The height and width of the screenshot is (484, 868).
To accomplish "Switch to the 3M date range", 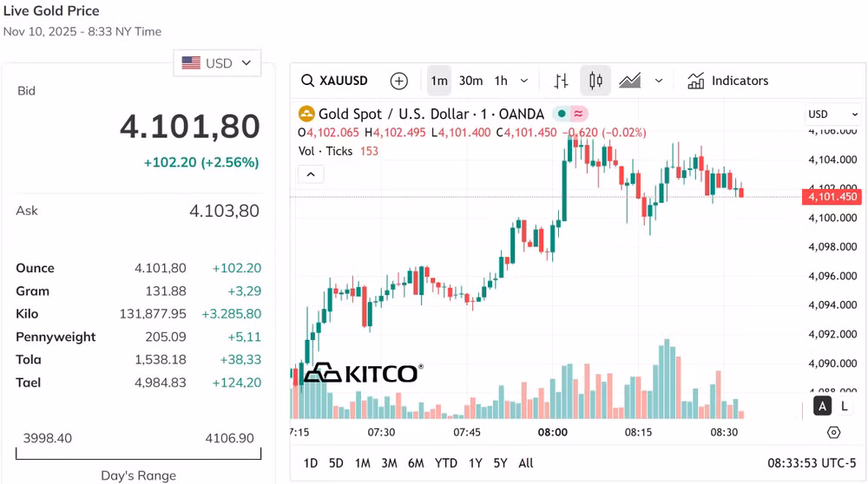I will [x=389, y=463].
